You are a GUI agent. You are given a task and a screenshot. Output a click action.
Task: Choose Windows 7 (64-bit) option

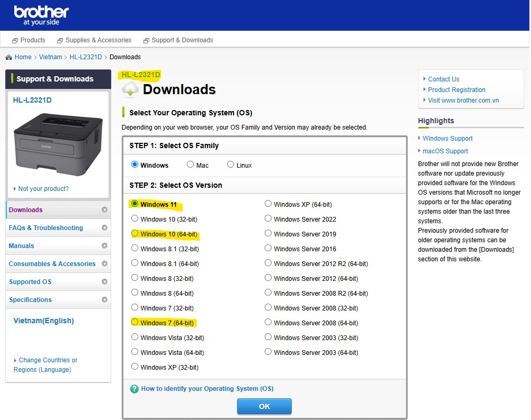[x=135, y=323]
